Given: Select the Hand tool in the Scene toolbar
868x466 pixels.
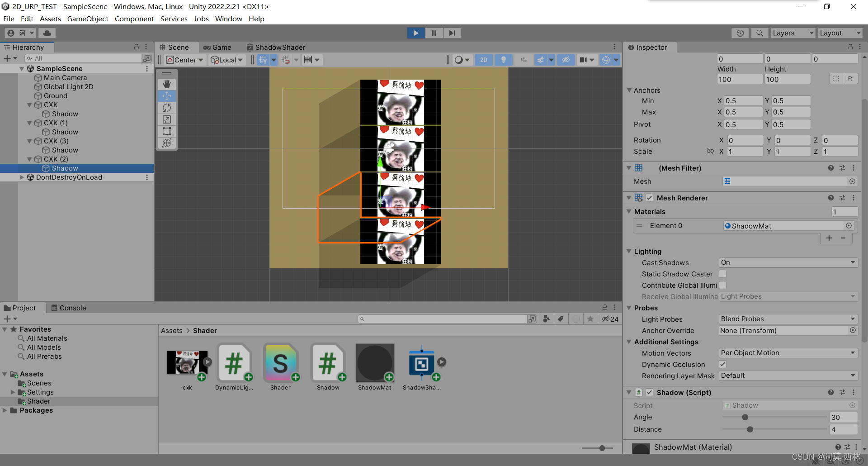Looking at the screenshot, I should pos(166,84).
